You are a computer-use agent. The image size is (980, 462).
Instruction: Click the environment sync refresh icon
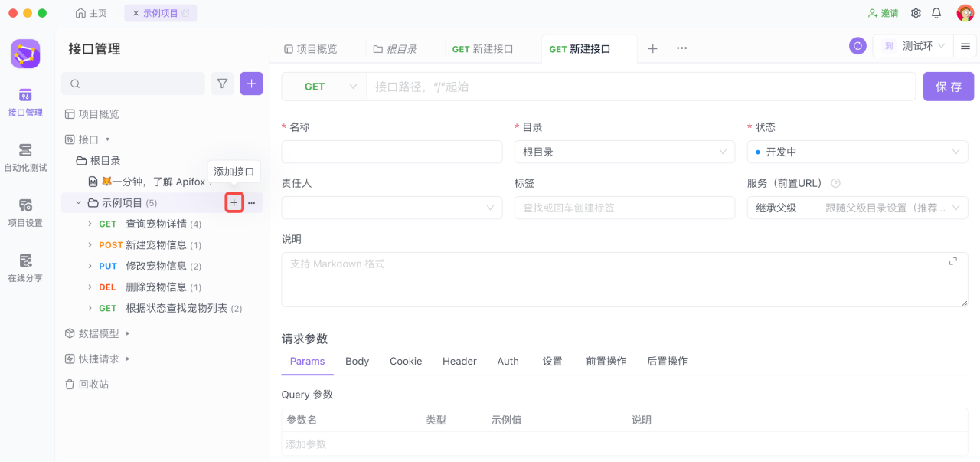pos(857,45)
